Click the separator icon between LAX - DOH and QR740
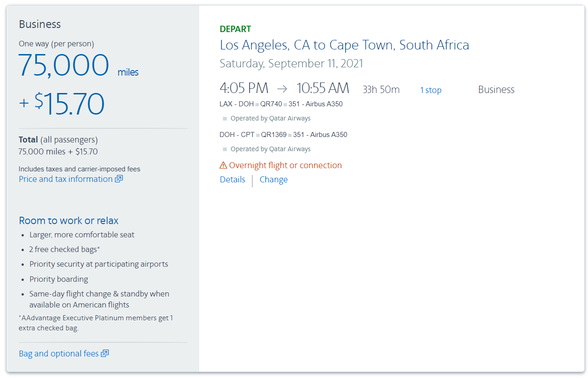The image size is (588, 378). [257, 104]
